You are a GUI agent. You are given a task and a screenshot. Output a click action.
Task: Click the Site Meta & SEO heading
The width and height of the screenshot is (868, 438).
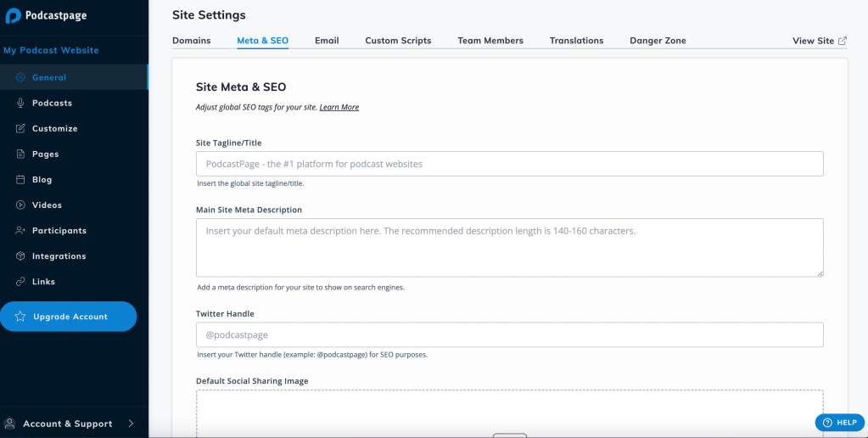coord(241,87)
